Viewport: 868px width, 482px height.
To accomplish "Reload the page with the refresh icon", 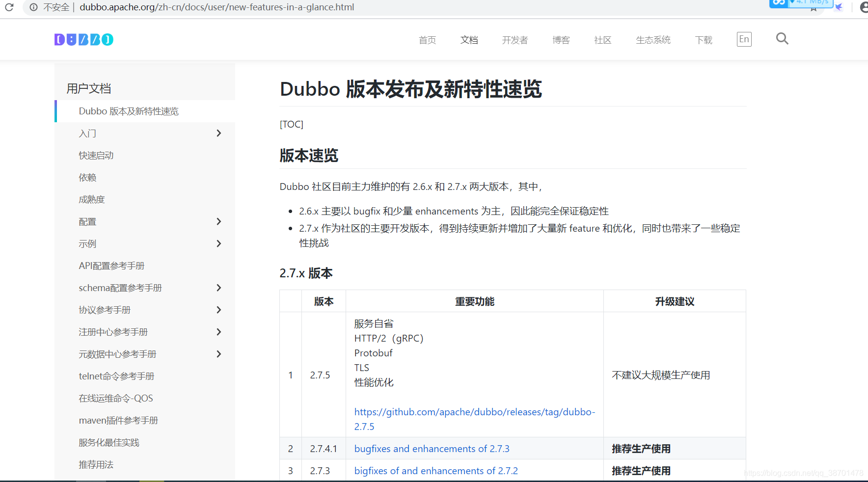I will 9,7.
